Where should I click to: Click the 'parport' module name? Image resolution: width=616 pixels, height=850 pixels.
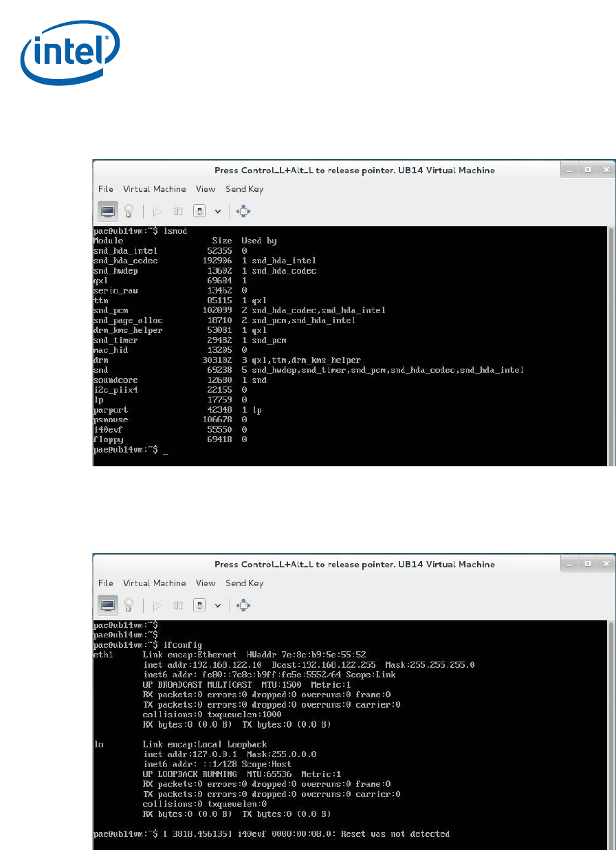[x=111, y=410]
